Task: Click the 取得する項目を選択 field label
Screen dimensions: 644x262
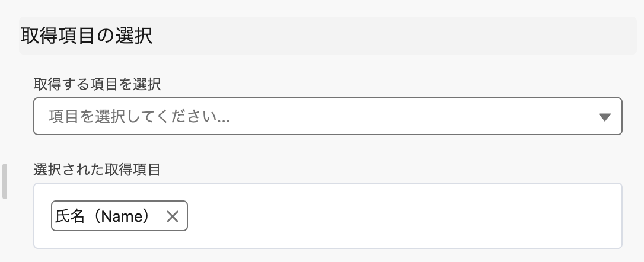Action: coord(97,85)
